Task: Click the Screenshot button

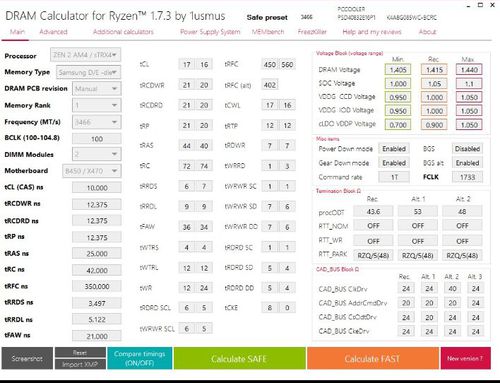Action: pyautogui.click(x=27, y=358)
